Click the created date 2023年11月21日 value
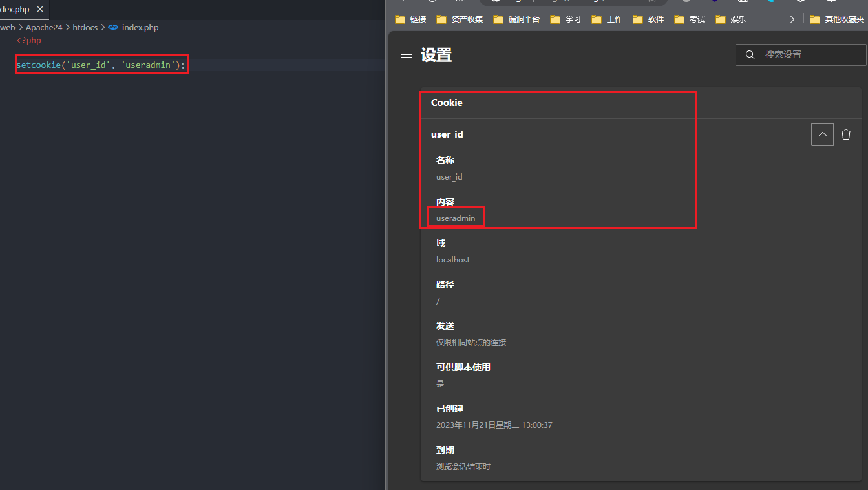Image resolution: width=868 pixels, height=490 pixels. [494, 425]
